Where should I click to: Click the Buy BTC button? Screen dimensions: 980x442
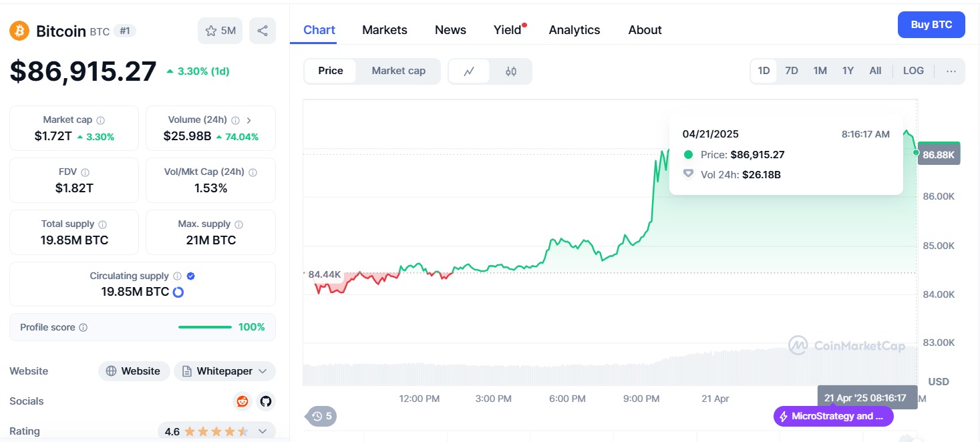coord(931,25)
